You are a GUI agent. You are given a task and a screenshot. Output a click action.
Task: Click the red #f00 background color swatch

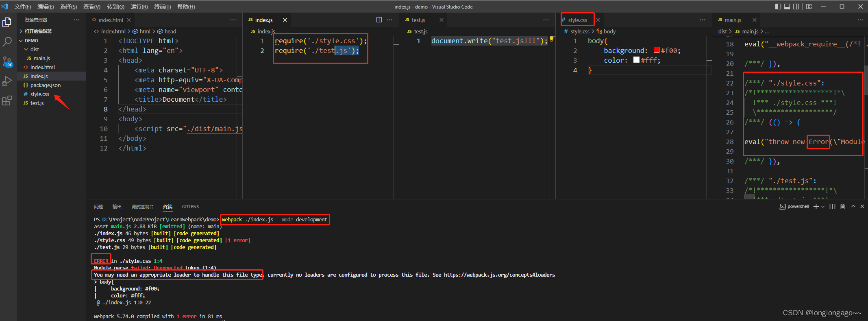pos(656,50)
